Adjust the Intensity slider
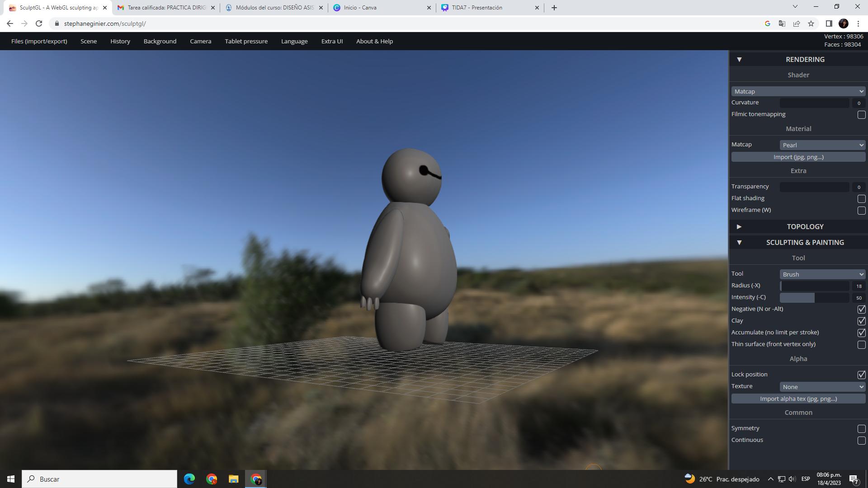Screen dimensions: 868x488 tap(814, 298)
